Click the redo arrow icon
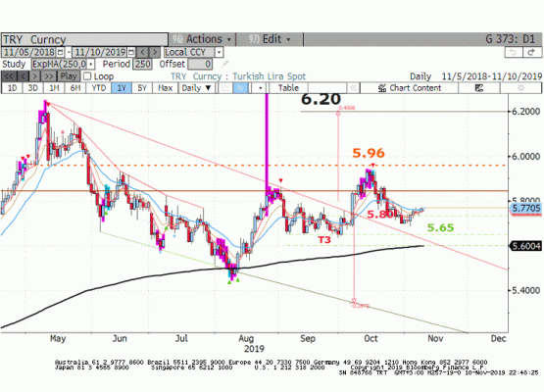This screenshot has height=392, width=544. [531, 52]
